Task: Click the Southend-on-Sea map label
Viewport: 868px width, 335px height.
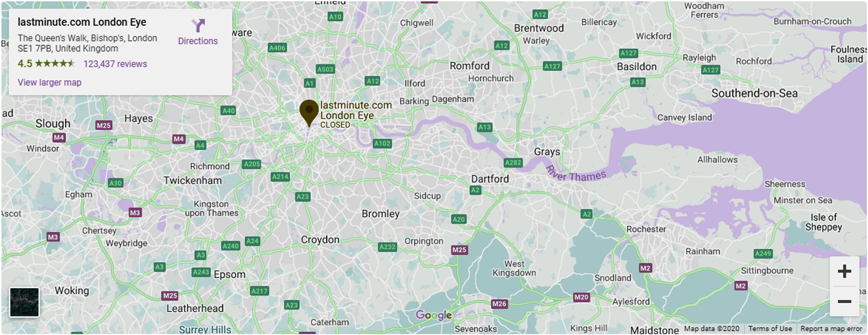Action: [x=754, y=93]
